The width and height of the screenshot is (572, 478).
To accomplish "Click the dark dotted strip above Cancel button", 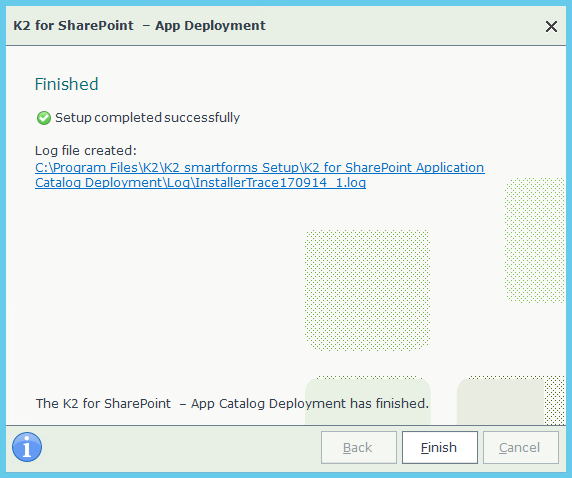I will click(x=555, y=401).
